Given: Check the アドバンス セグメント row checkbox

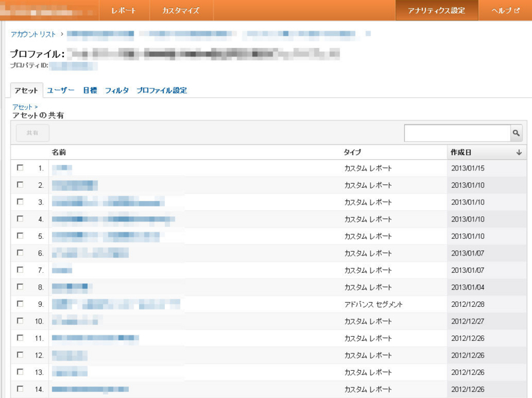Looking at the screenshot, I should [21, 302].
